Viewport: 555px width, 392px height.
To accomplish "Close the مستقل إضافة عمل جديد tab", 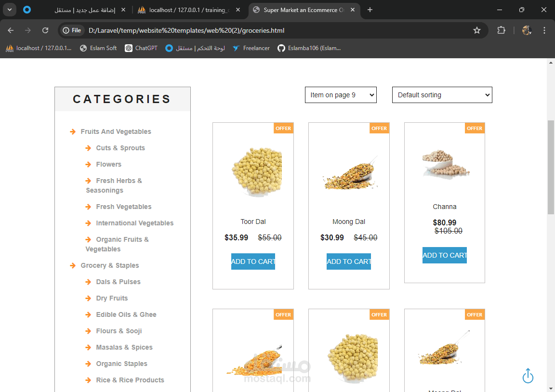I will pos(123,10).
